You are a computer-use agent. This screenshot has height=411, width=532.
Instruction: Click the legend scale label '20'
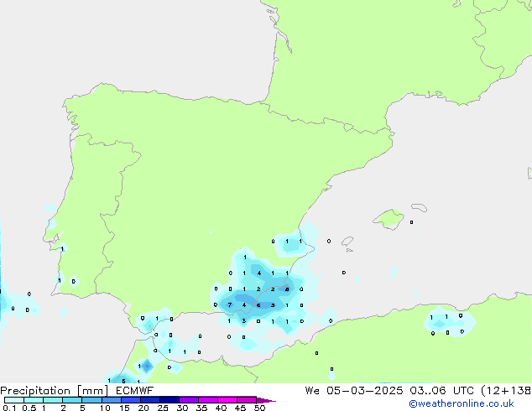[143, 408]
